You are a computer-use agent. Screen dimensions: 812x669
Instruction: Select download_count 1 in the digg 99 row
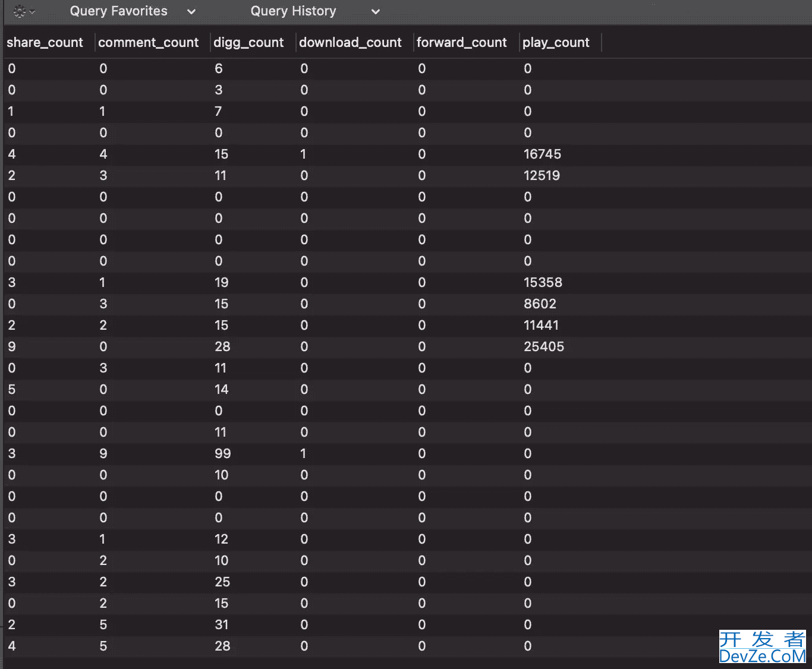(x=303, y=454)
